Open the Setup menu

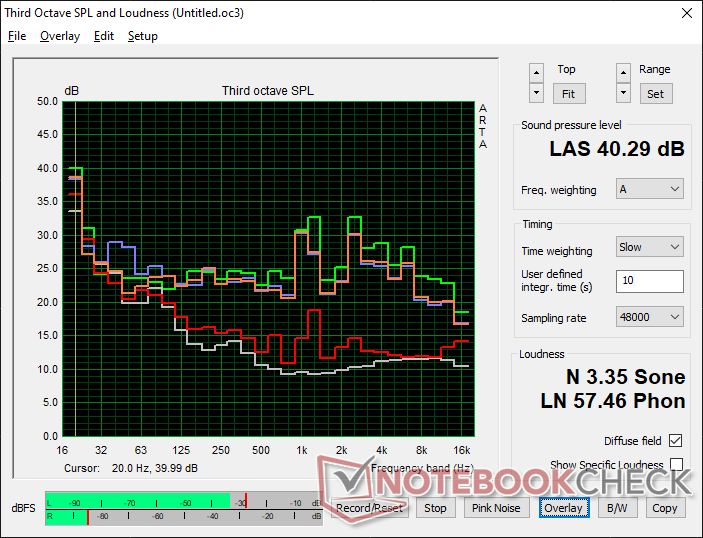142,36
